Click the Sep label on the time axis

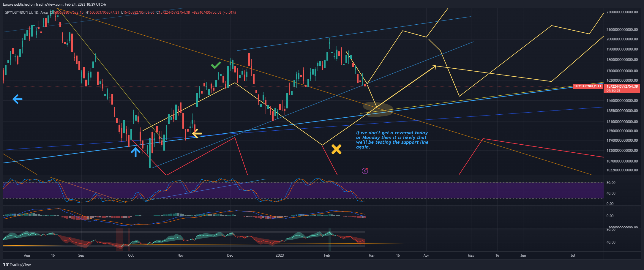tap(81, 255)
